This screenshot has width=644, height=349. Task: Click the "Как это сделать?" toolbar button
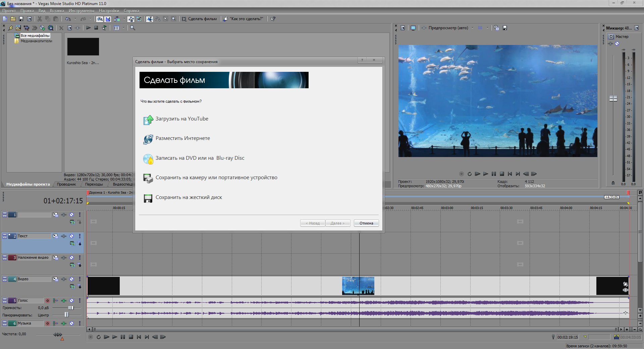coord(244,19)
